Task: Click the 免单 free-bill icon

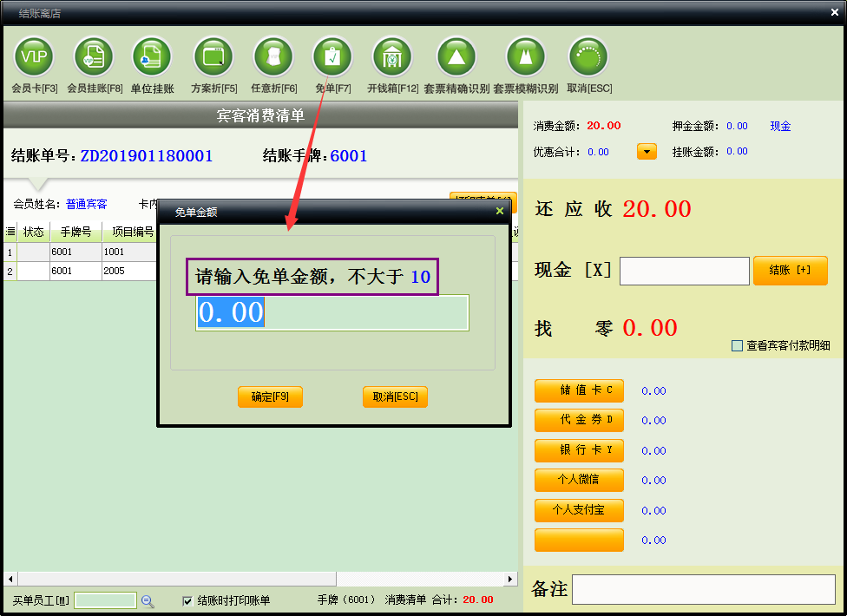Action: 332,57
